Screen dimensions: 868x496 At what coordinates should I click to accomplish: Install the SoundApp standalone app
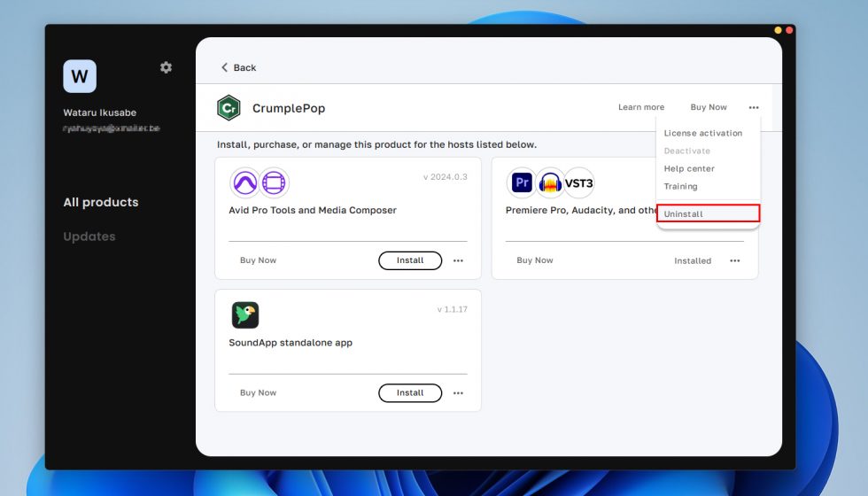[410, 393]
